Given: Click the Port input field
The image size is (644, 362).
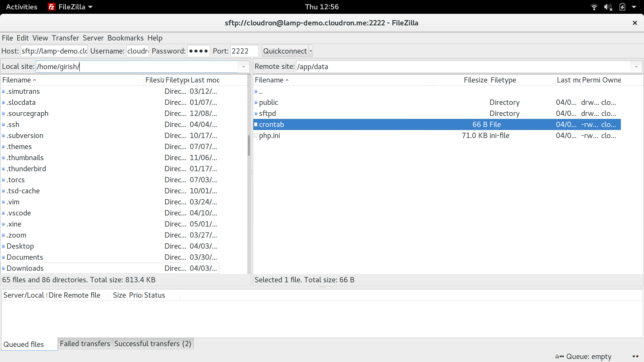Looking at the screenshot, I should pos(244,51).
